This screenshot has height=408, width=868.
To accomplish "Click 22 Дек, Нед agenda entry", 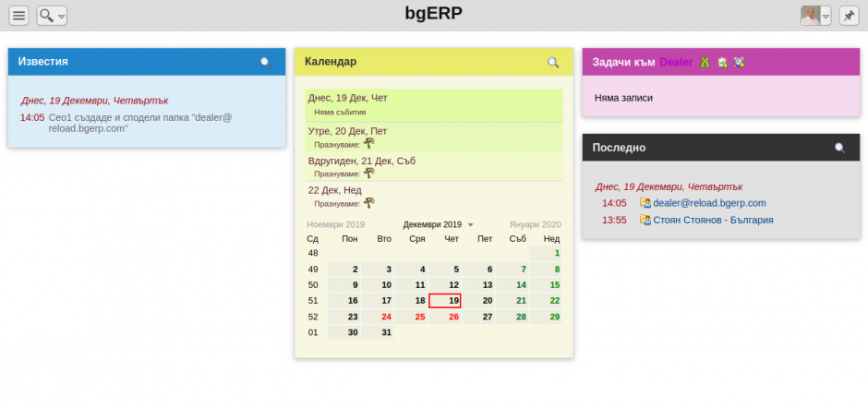I will tap(334, 190).
